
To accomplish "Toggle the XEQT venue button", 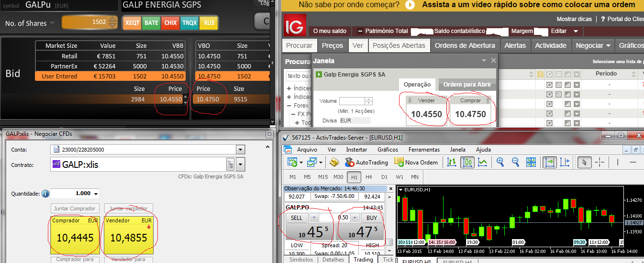I will (133, 22).
